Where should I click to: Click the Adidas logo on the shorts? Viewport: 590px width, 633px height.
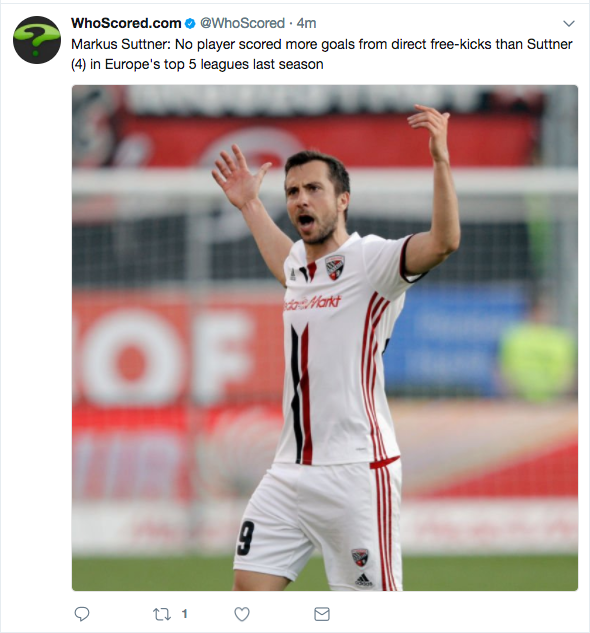363,580
